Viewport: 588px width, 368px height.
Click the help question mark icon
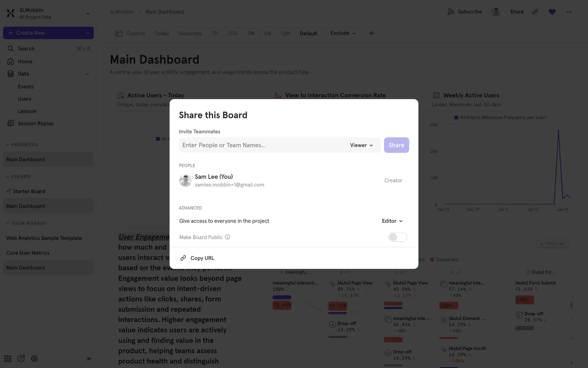pos(21,358)
